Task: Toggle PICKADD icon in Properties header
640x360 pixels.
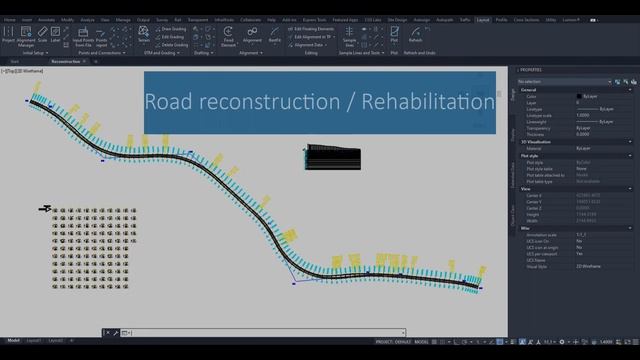Action: (618, 82)
